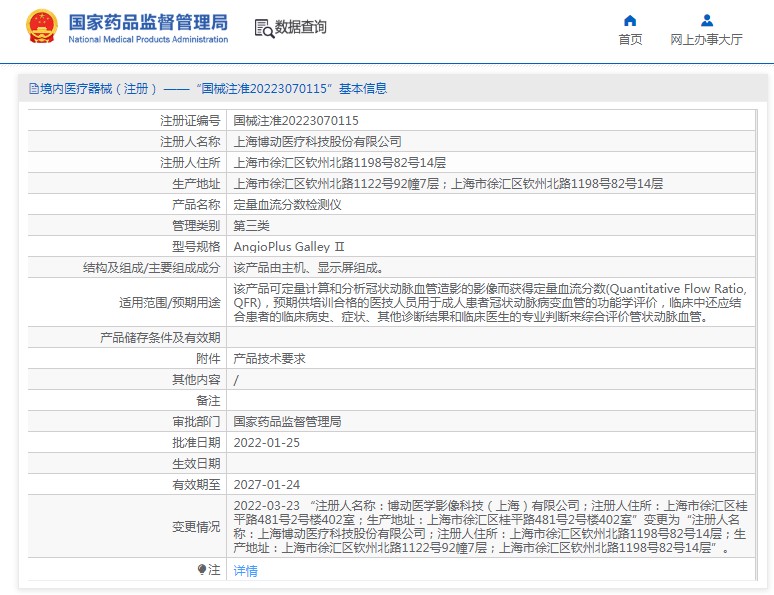This screenshot has width=774, height=595.
Task: Open the 详情 link
Action: tap(245, 571)
